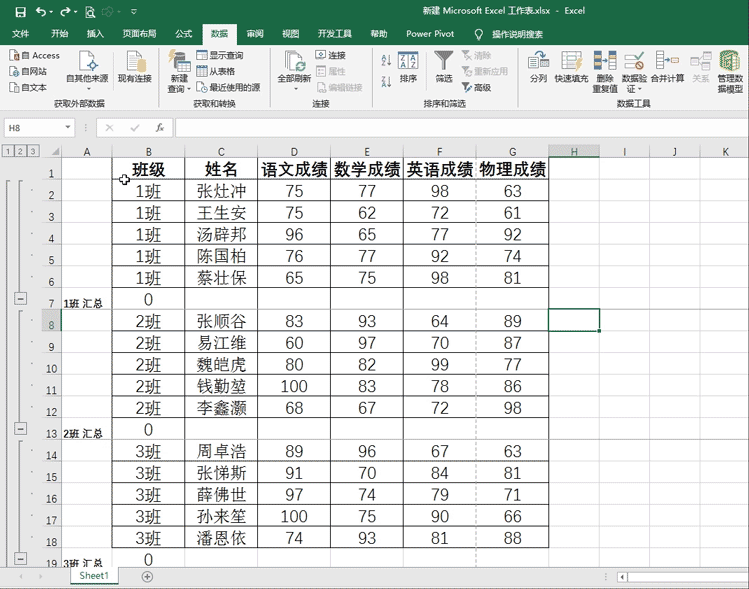This screenshot has width=749, height=589.
Task: Undo the last action
Action: pos(41,11)
